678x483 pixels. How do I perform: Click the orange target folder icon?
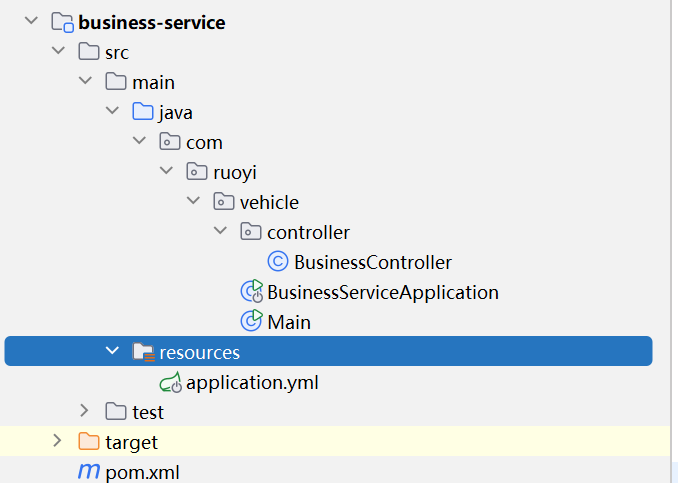[x=89, y=442]
